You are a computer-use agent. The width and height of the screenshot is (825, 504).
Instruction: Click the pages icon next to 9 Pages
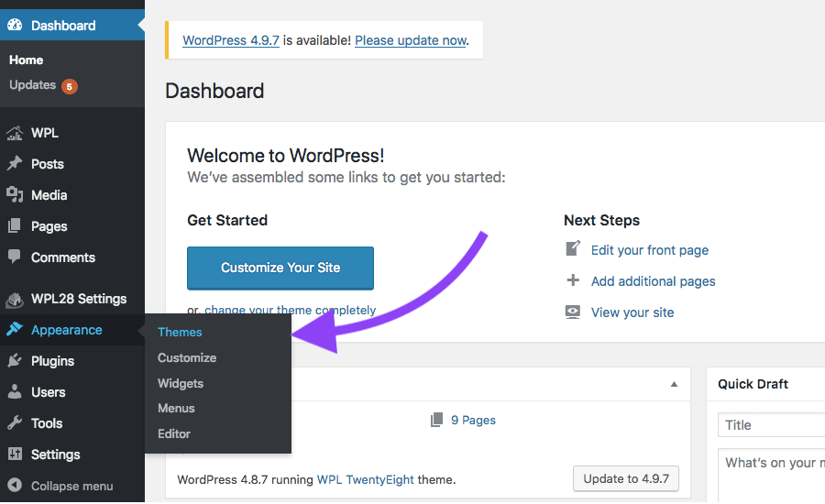(x=436, y=420)
